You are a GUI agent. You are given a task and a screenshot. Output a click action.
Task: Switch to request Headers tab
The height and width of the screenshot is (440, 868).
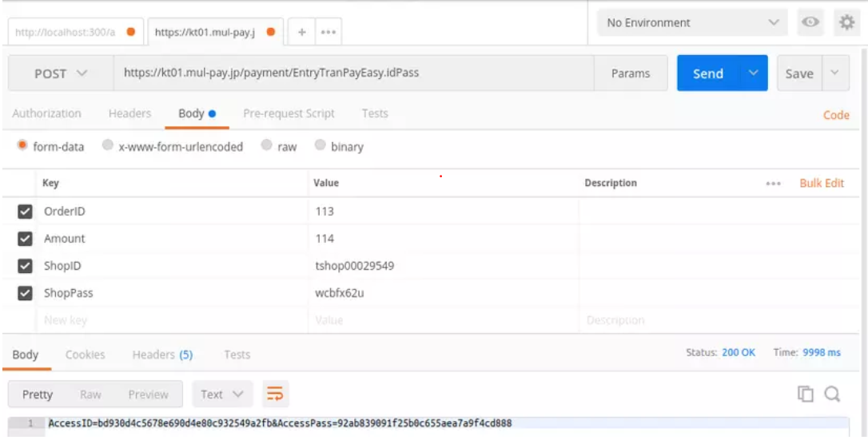pyautogui.click(x=129, y=113)
